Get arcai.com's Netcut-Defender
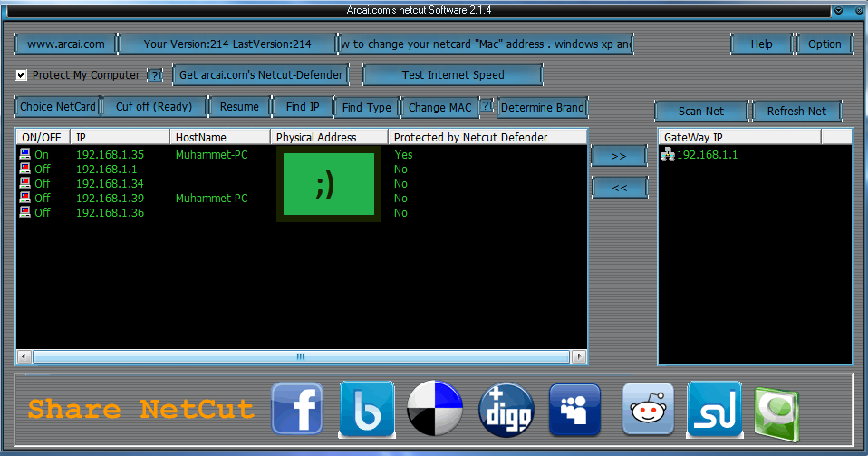 point(261,75)
